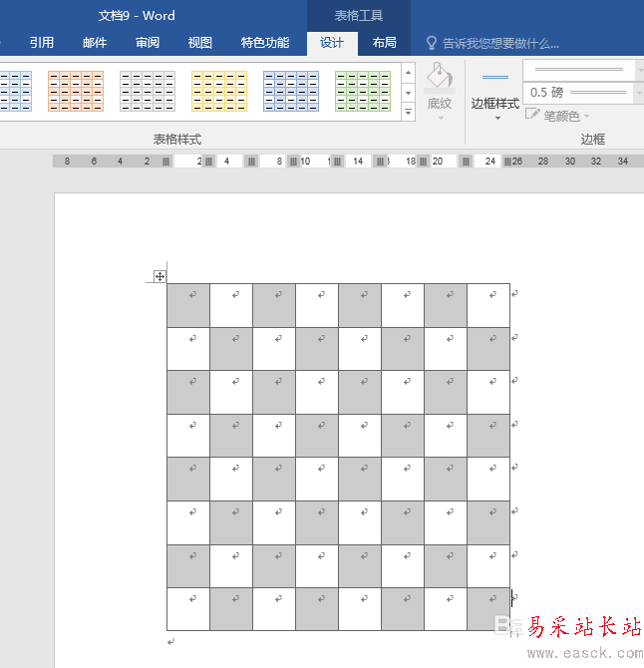The image size is (644, 668).
Task: Click the table move handle icon
Action: pyautogui.click(x=160, y=276)
